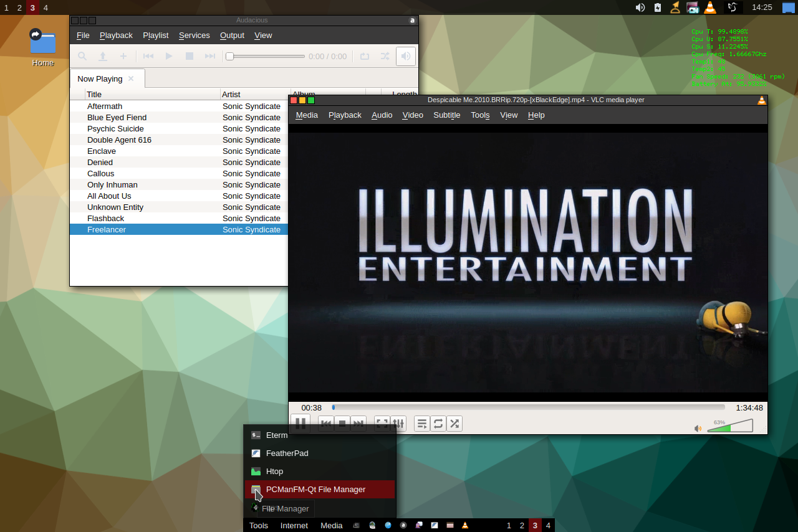This screenshot has height=532, width=798.
Task: Select the track Aftermath
Action: click(179, 107)
